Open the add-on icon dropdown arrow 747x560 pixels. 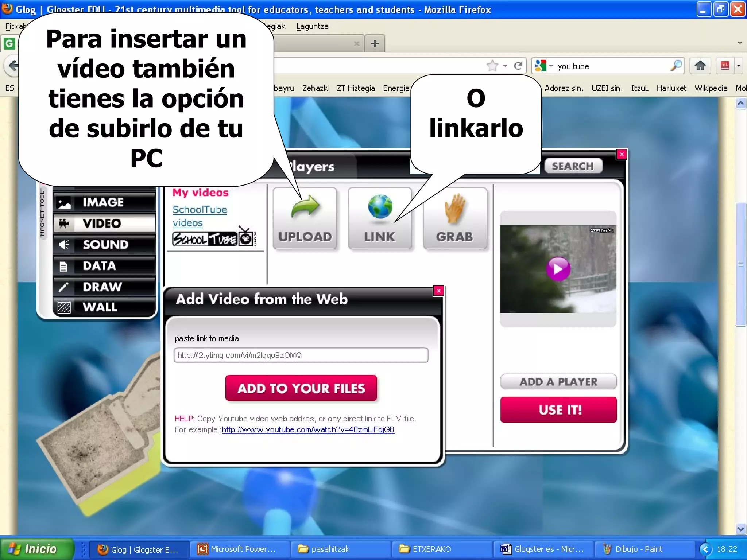pyautogui.click(x=739, y=66)
